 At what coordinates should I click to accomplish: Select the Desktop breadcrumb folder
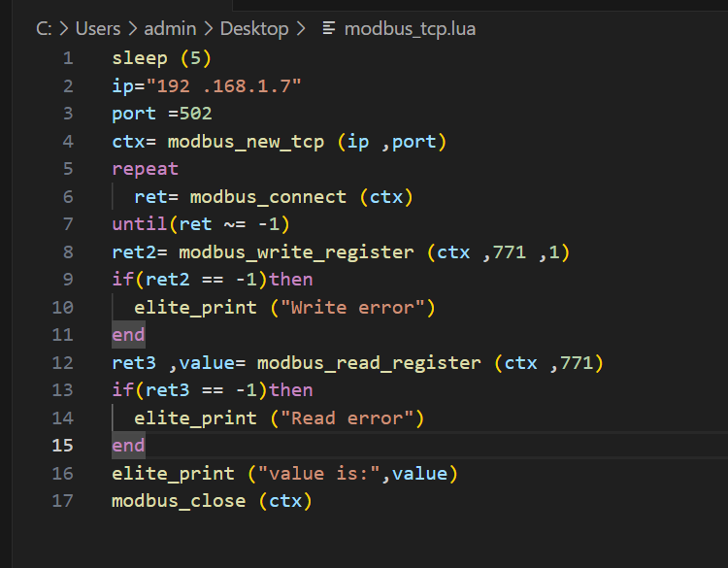click(x=254, y=28)
